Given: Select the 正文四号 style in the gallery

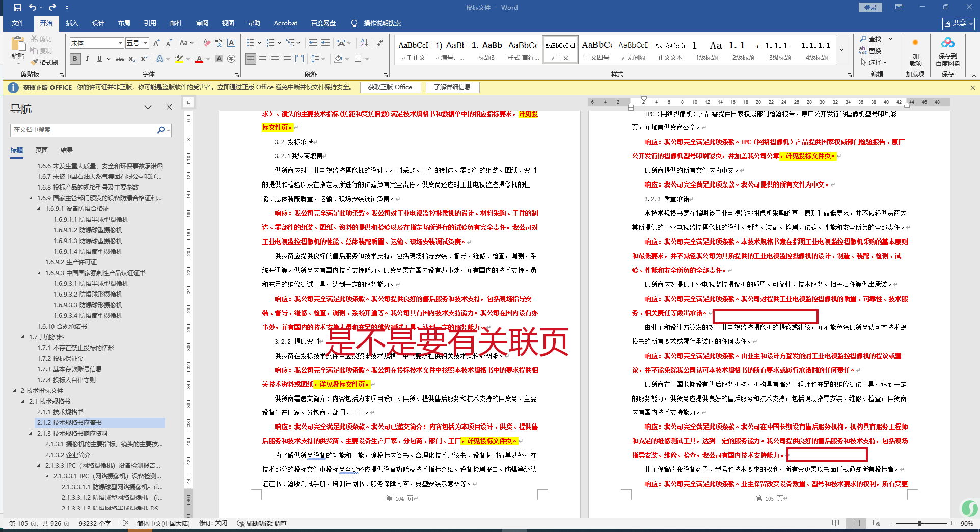Looking at the screenshot, I should [597, 50].
